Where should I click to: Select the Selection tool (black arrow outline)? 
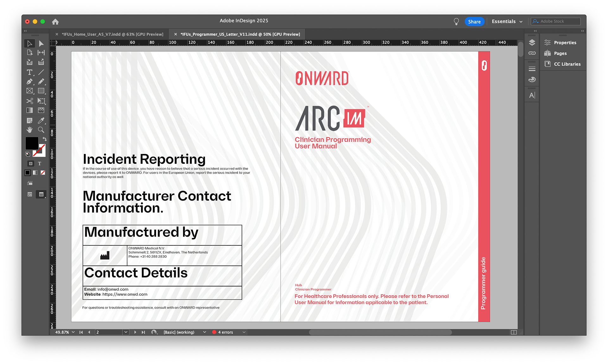[29, 43]
